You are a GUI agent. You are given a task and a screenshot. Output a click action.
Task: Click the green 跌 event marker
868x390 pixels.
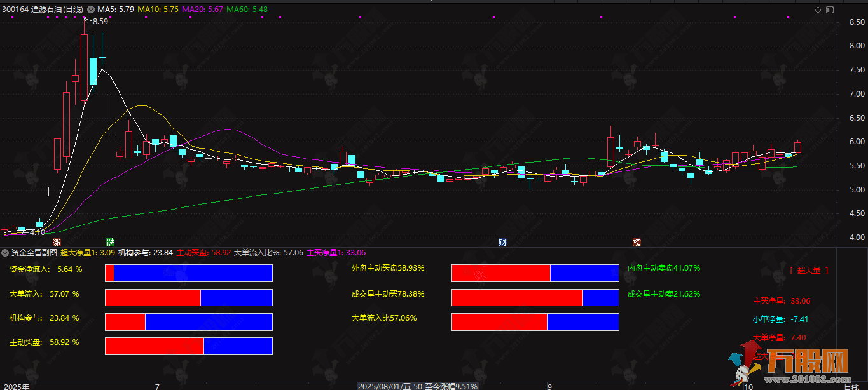pyautogui.click(x=110, y=242)
